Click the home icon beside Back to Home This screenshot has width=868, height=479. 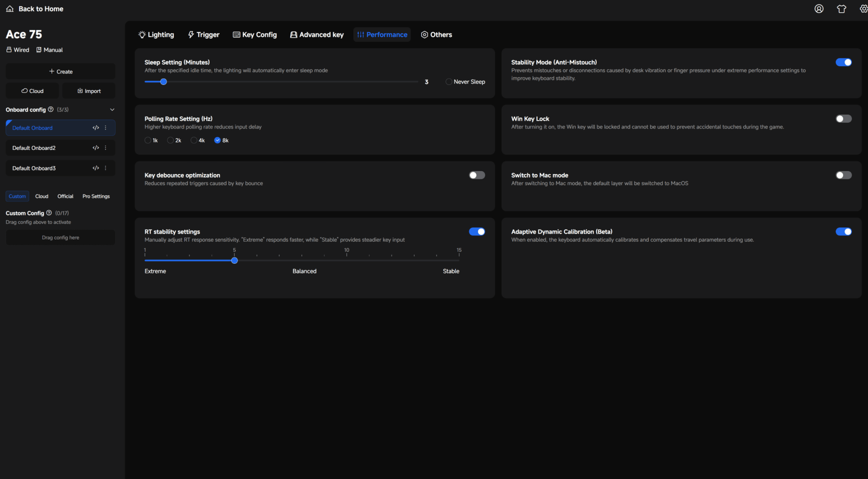(10, 9)
